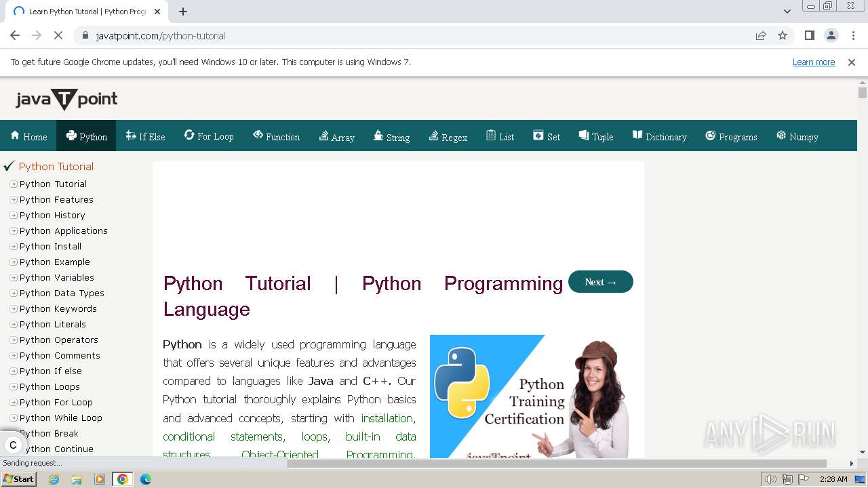Dismiss the Chrome update notification bar
Viewport: 868px width, 488px height.
(x=852, y=62)
